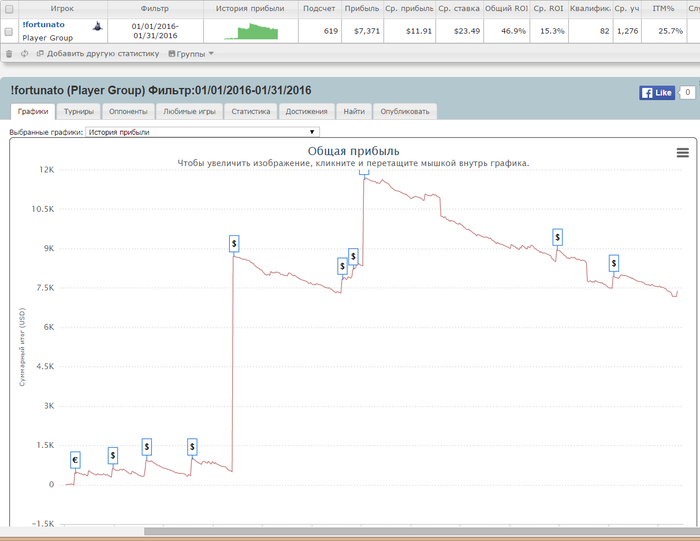Viewport: 700px width, 541px height.
Task: Click the Общая прибыль chart title
Action: point(353,151)
